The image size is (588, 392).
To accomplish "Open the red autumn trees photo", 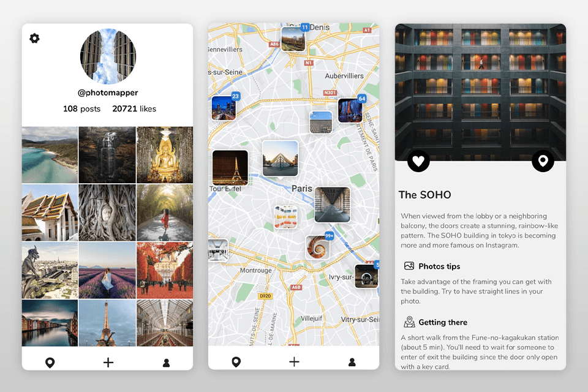I will [x=165, y=270].
